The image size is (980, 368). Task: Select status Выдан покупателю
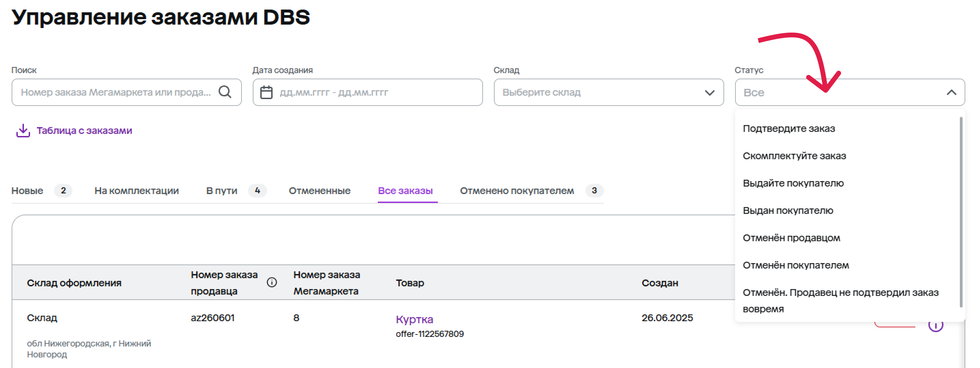click(788, 211)
